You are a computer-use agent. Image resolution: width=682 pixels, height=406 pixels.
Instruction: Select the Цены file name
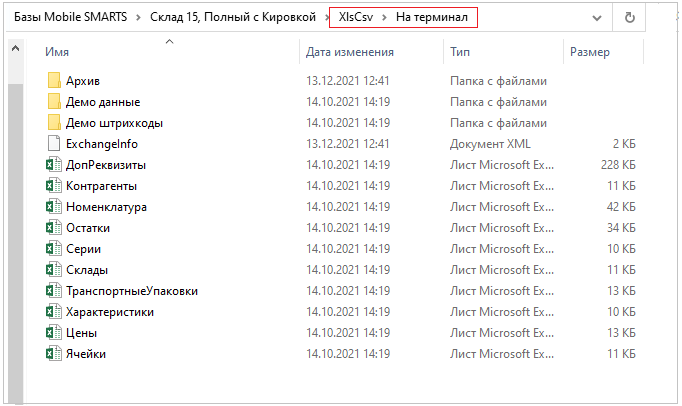(x=81, y=333)
